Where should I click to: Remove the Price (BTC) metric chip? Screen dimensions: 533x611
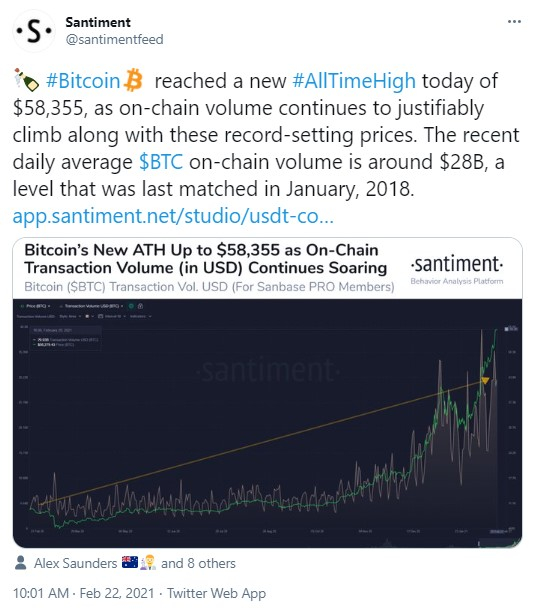[x=49, y=306]
